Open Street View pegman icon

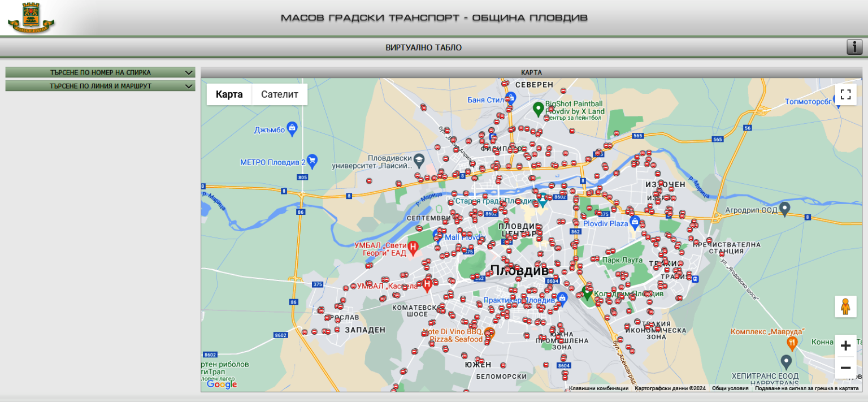(x=845, y=306)
